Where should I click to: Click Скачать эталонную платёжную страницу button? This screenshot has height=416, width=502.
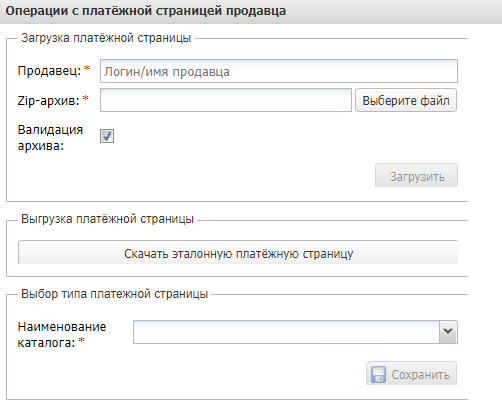[x=238, y=253]
